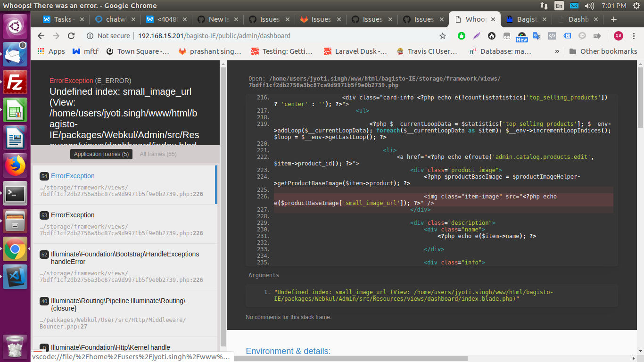Image resolution: width=644 pixels, height=362 pixels.
Task: Open the Chrome three-dot menu
Action: click(x=634, y=36)
